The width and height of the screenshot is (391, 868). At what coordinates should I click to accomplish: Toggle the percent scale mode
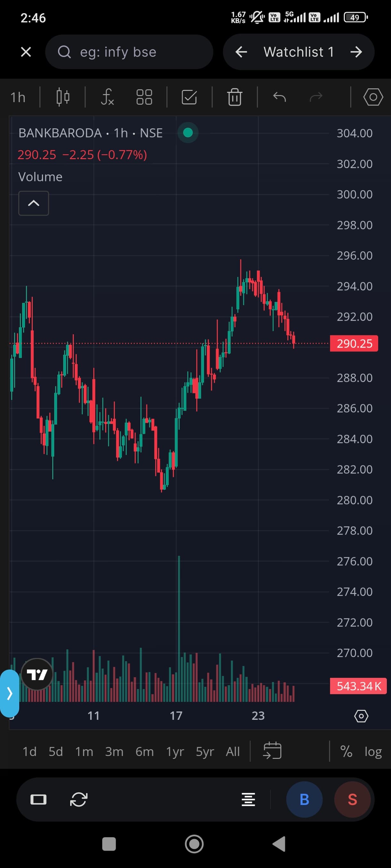(x=346, y=751)
